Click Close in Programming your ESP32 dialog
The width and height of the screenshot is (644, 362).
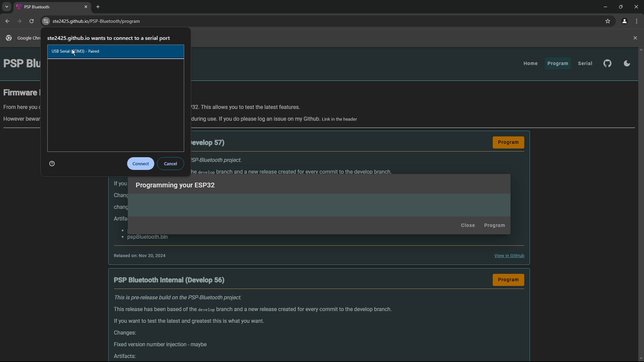(468, 225)
